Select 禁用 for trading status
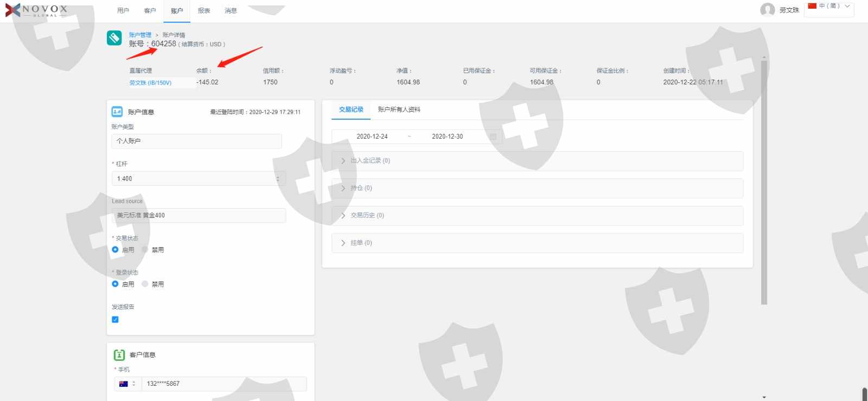This screenshot has width=868, height=401. [x=145, y=250]
